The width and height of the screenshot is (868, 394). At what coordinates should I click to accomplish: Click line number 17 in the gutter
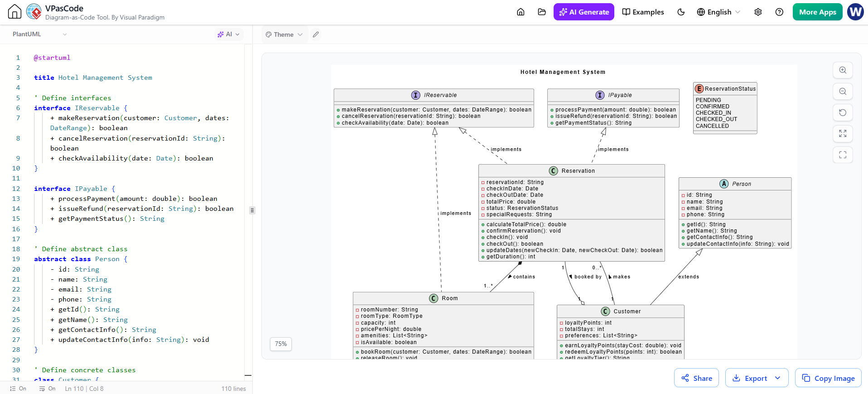coord(16,239)
